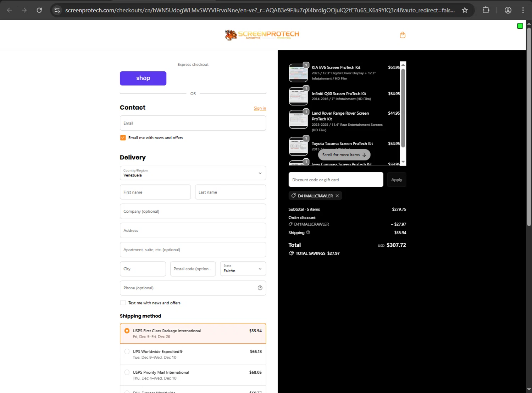This screenshot has width=532, height=393.
Task: Click the Scroll for more items button
Action: tap(344, 155)
